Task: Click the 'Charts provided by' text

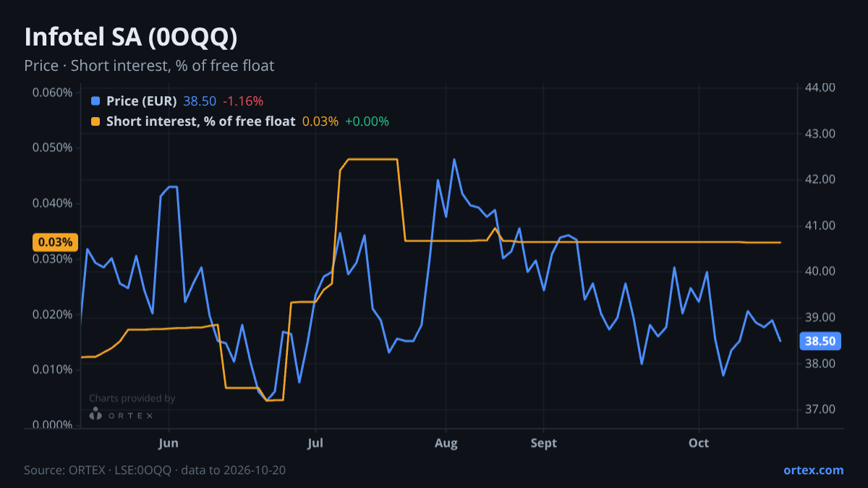Action: coord(132,398)
